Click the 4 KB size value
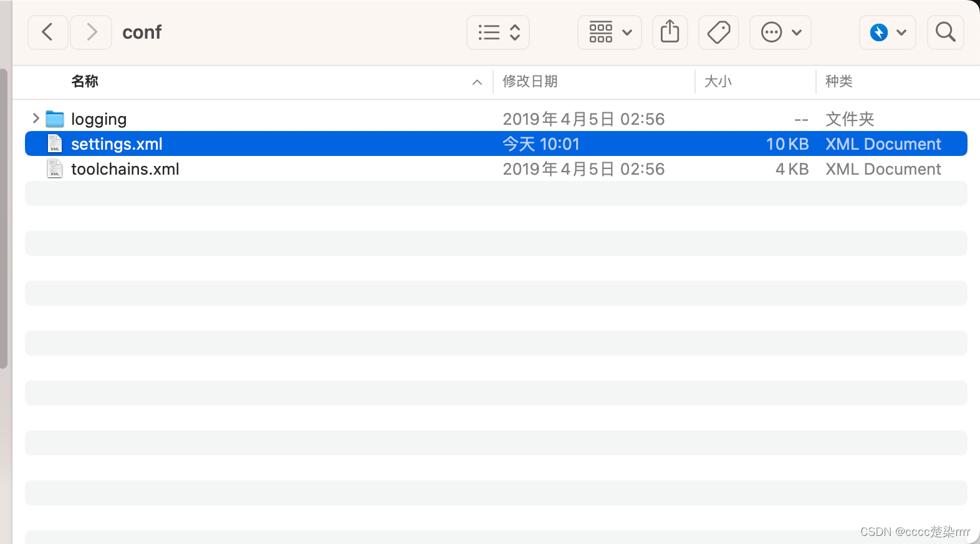This screenshot has width=980, height=544. pyautogui.click(x=792, y=168)
